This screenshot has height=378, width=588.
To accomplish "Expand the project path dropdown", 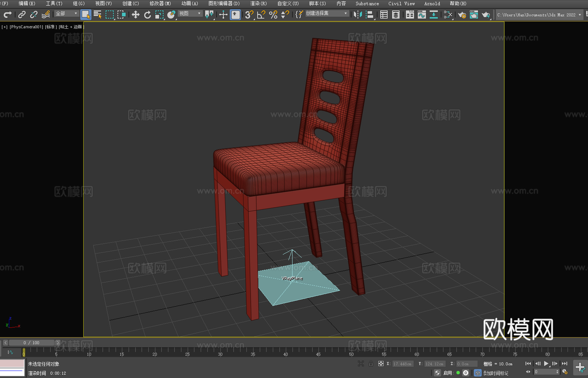I will 579,14.
